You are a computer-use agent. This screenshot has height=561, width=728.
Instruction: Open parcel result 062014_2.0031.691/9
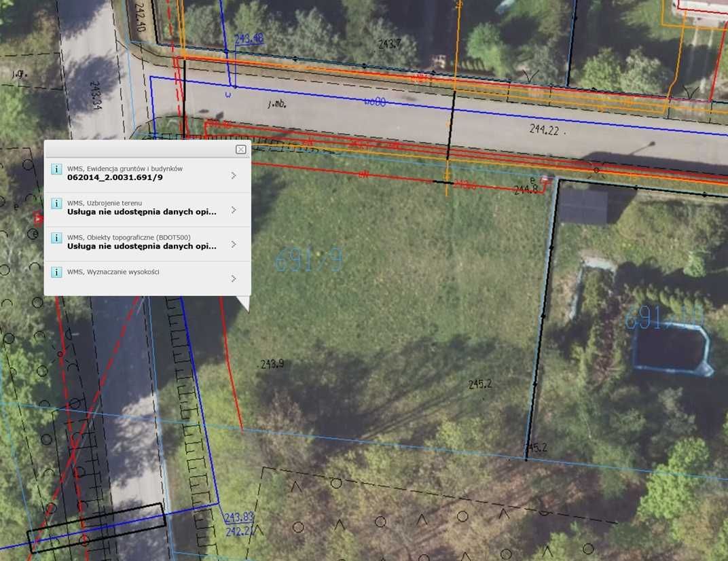pyautogui.click(x=115, y=177)
